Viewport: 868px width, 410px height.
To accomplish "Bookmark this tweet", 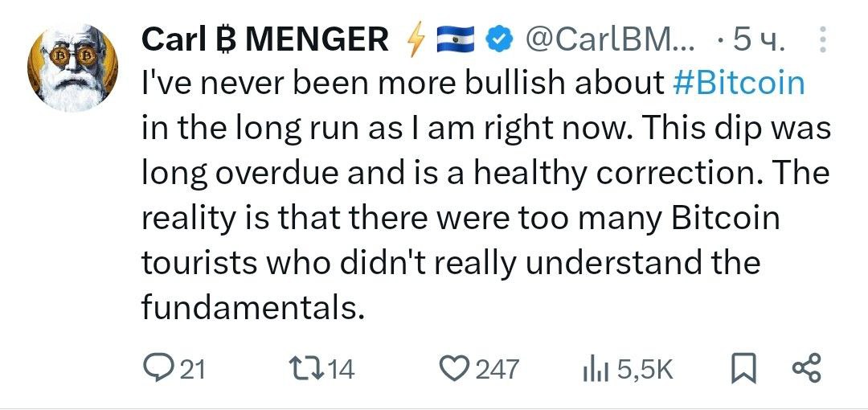I will (x=743, y=369).
